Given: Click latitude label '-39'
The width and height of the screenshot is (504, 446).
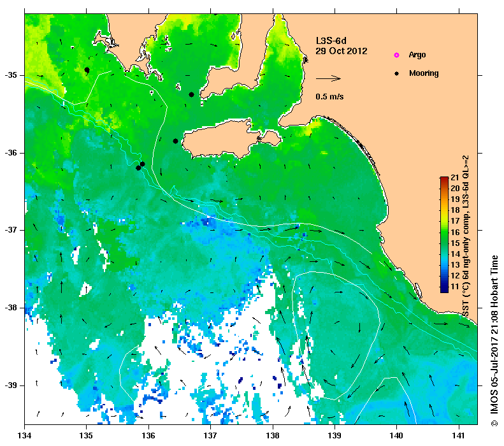Looking at the screenshot, I should point(11,385).
